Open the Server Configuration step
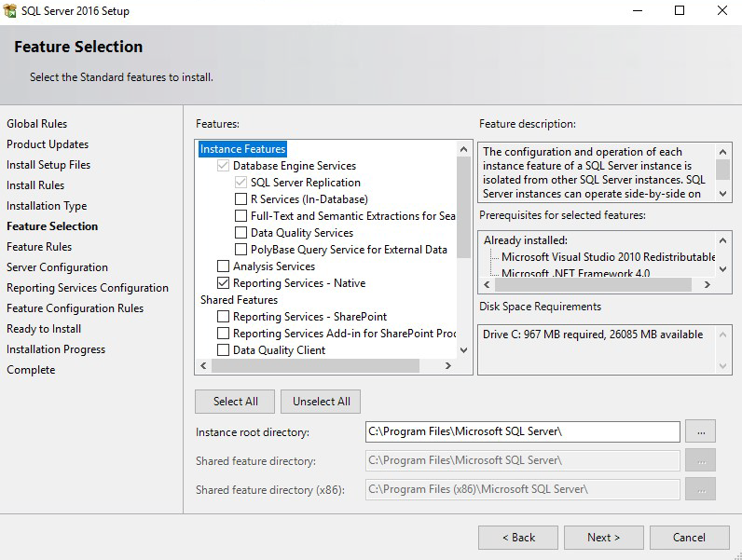The image size is (742, 560). point(57,267)
